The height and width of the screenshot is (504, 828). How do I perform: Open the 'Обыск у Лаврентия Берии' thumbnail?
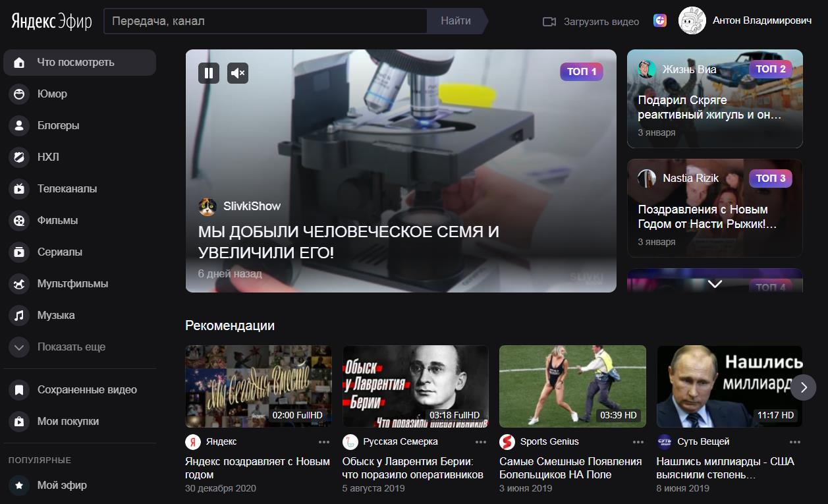416,386
